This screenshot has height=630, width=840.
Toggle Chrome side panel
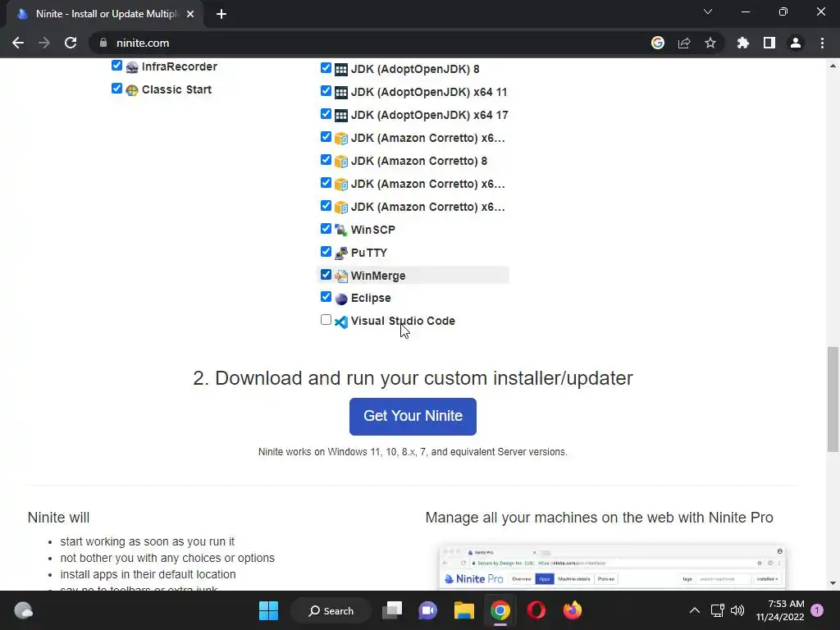click(x=769, y=43)
